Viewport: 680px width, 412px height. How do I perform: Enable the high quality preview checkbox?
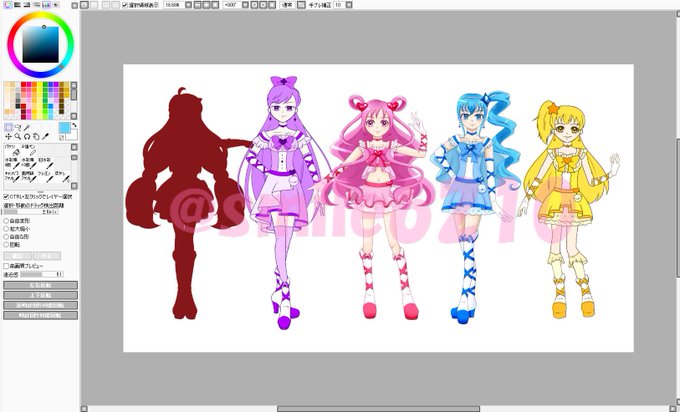click(x=6, y=266)
